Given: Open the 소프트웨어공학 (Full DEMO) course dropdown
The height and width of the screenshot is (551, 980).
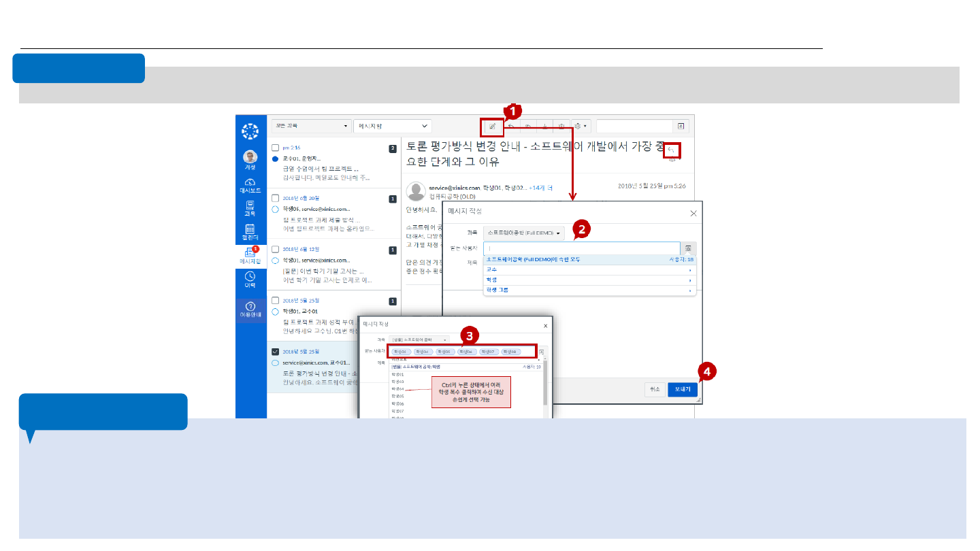Looking at the screenshot, I should (x=524, y=233).
